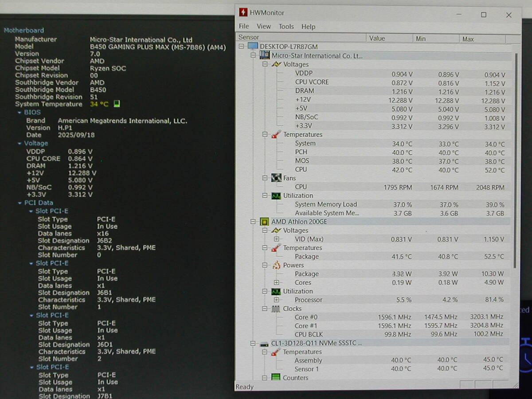Viewport: 532px width, 399px height.
Task: Click the Motherboard heading in left panel
Action: (24, 31)
